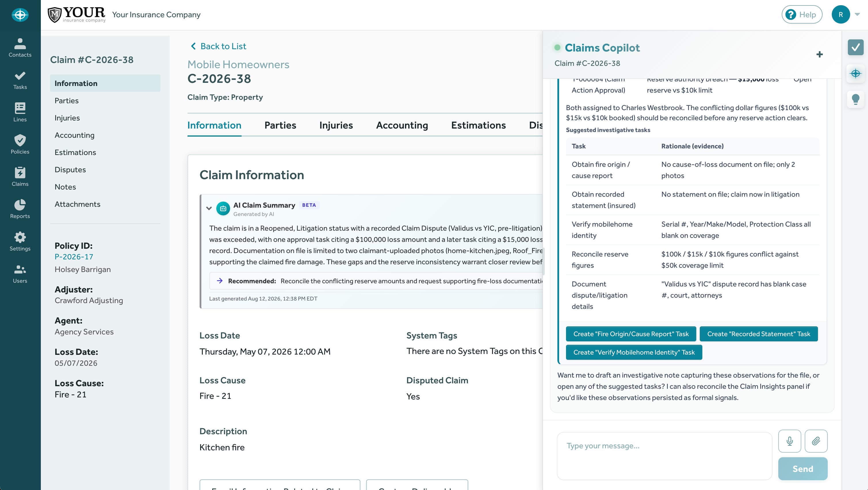Open Tasks in the left sidebar
This screenshot has height=490, width=868.
click(x=20, y=80)
